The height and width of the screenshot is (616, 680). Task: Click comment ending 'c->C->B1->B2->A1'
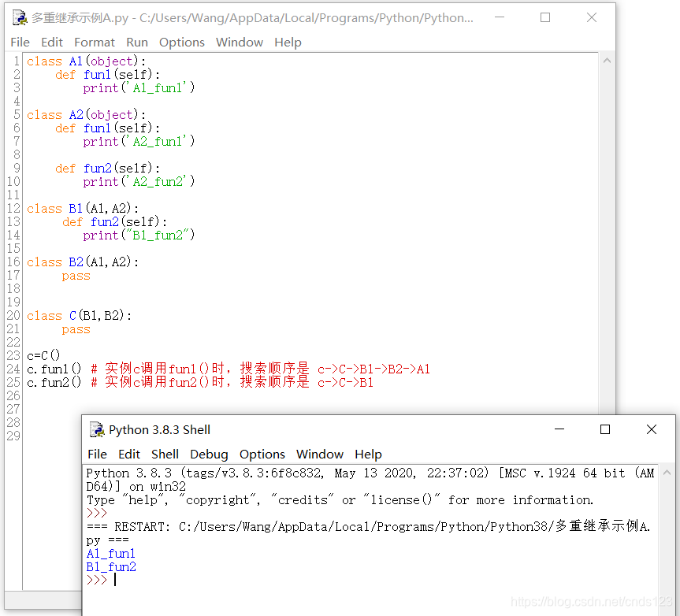pyautogui.click(x=261, y=369)
